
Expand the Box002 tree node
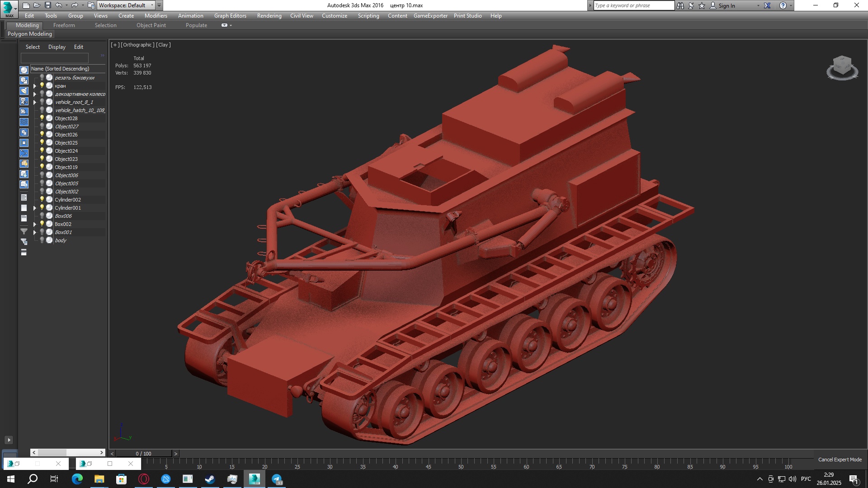click(x=35, y=224)
